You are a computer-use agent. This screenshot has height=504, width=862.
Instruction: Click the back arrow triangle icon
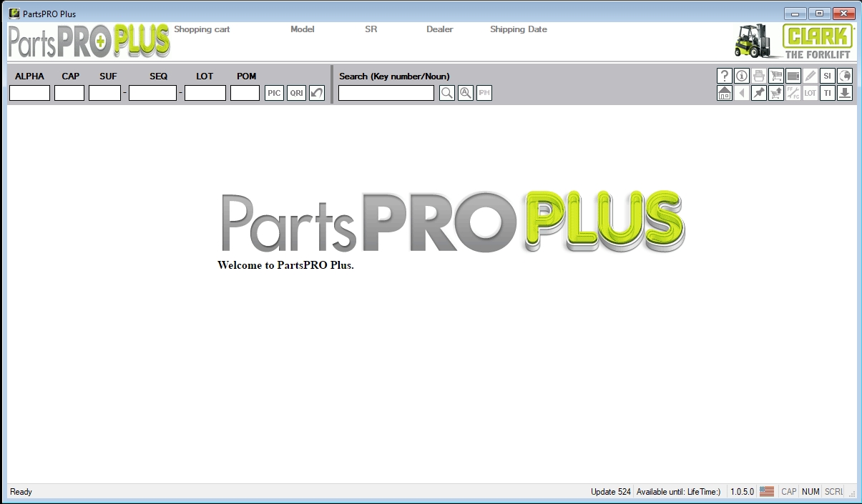pos(741,93)
